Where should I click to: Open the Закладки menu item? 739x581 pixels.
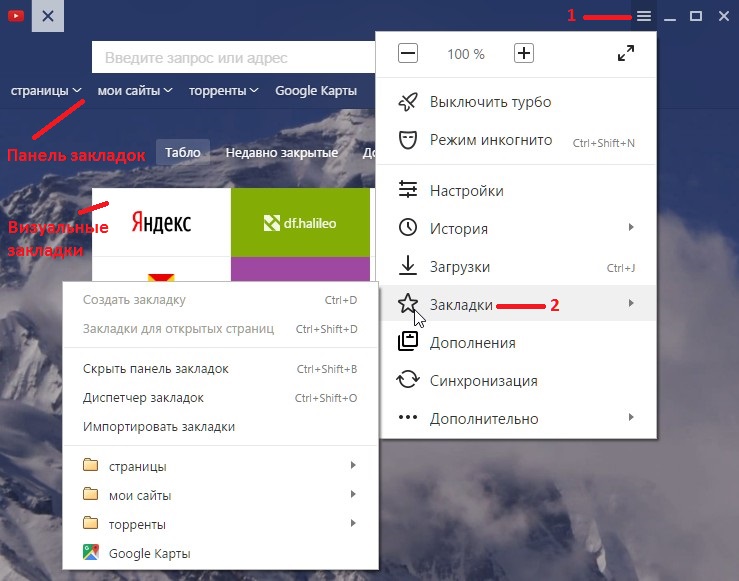click(x=518, y=303)
